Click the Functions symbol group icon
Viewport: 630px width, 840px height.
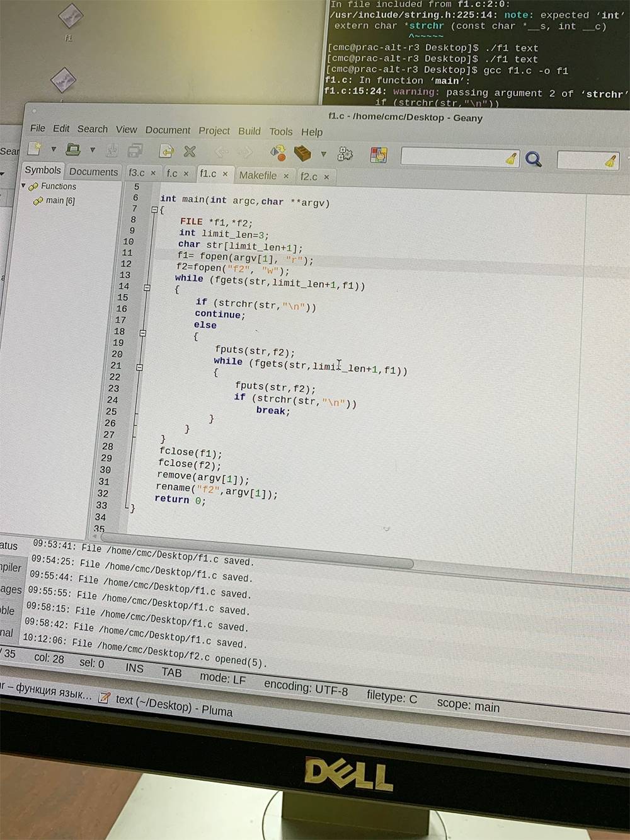[33, 187]
